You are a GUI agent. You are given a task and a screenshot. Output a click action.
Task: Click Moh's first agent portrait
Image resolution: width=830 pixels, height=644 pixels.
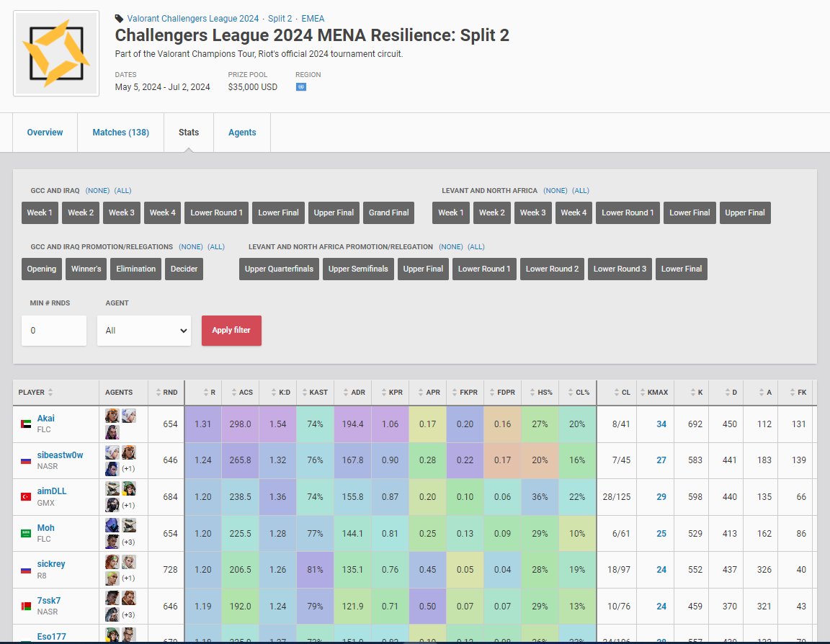pos(112,524)
